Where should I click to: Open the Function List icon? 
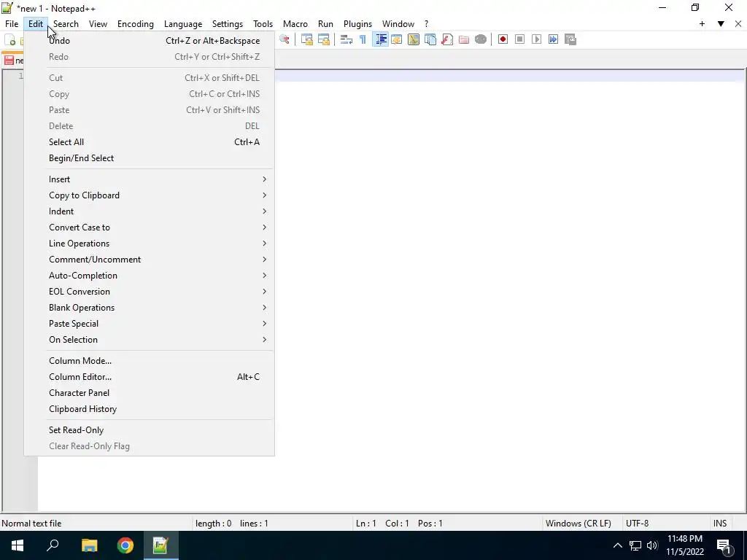tap(447, 39)
